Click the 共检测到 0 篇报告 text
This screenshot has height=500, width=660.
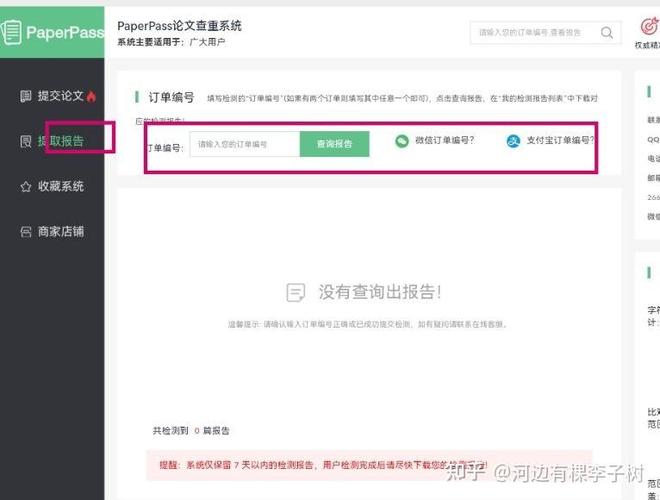pos(191,431)
